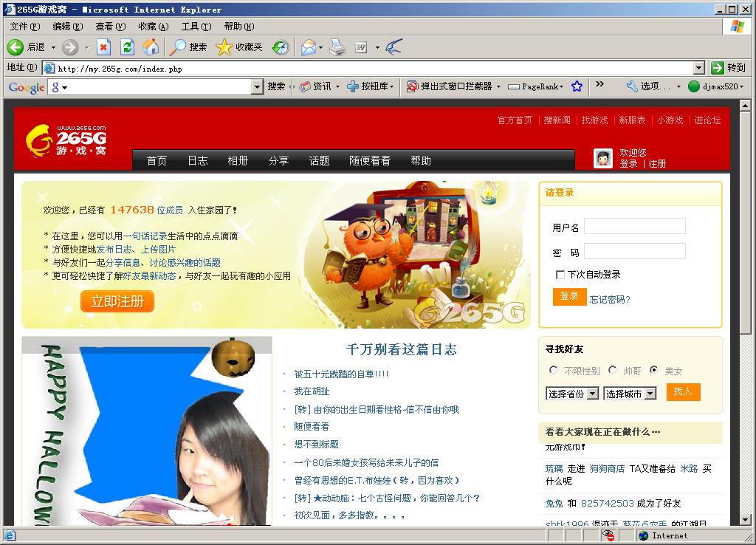This screenshot has width=756, height=545.
Task: Click the Edit with Word icon
Action: coord(361,47)
